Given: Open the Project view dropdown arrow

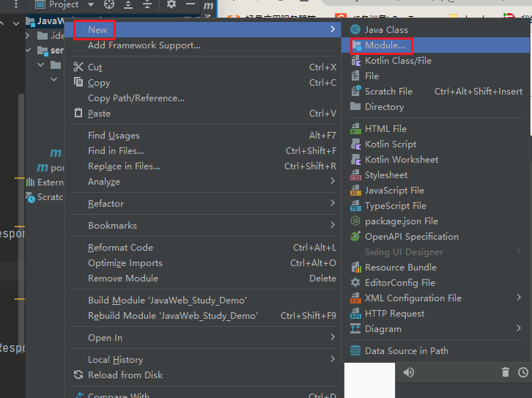Looking at the screenshot, I should tap(89, 4).
